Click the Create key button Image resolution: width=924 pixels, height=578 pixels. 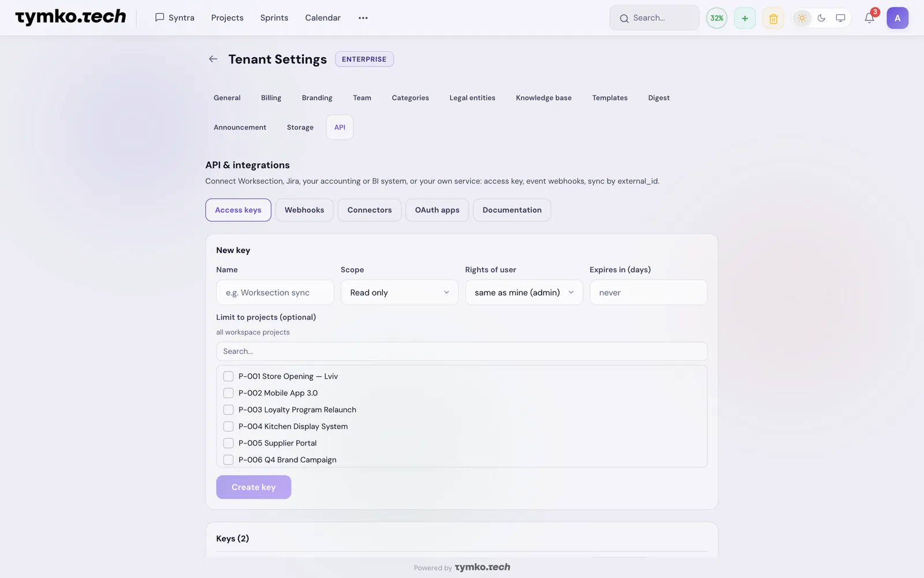[254, 487]
